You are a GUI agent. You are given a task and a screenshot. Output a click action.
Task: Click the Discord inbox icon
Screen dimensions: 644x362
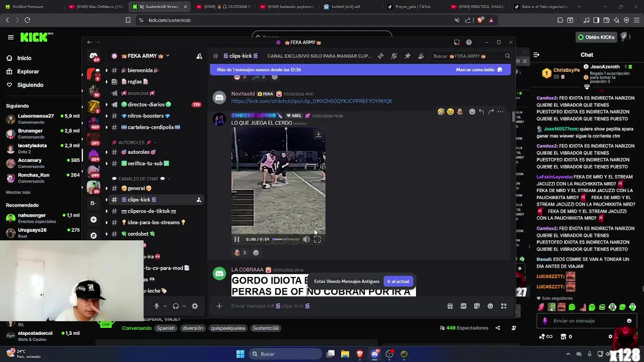(457, 42)
